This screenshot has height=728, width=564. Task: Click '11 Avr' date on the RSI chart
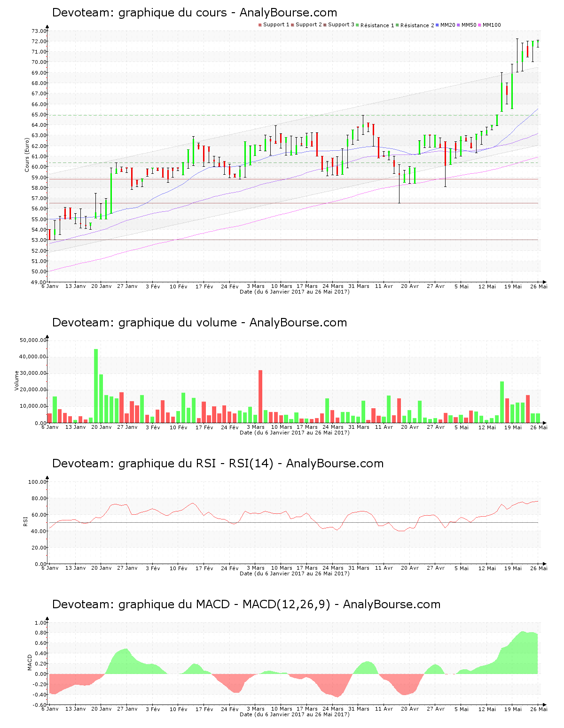point(384,568)
